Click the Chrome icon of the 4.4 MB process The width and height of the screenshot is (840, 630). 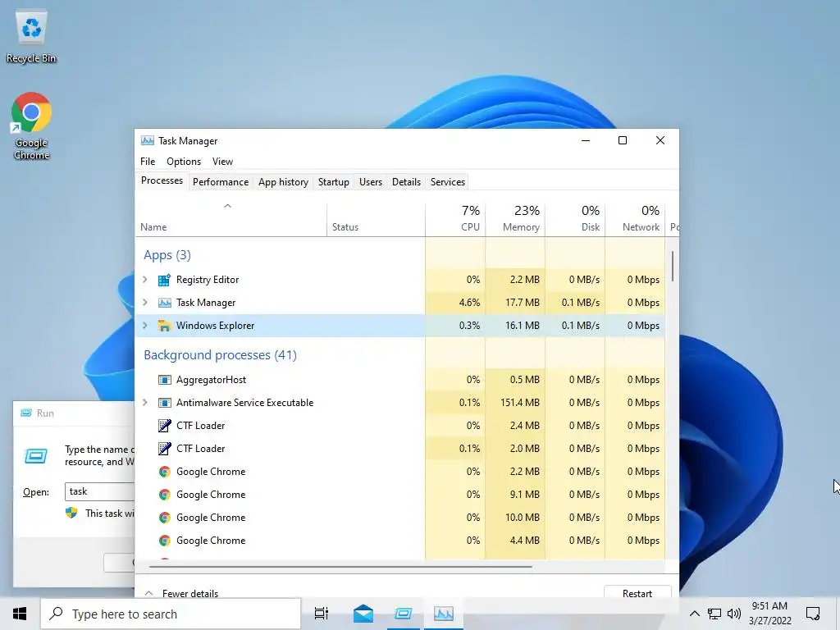pos(164,541)
